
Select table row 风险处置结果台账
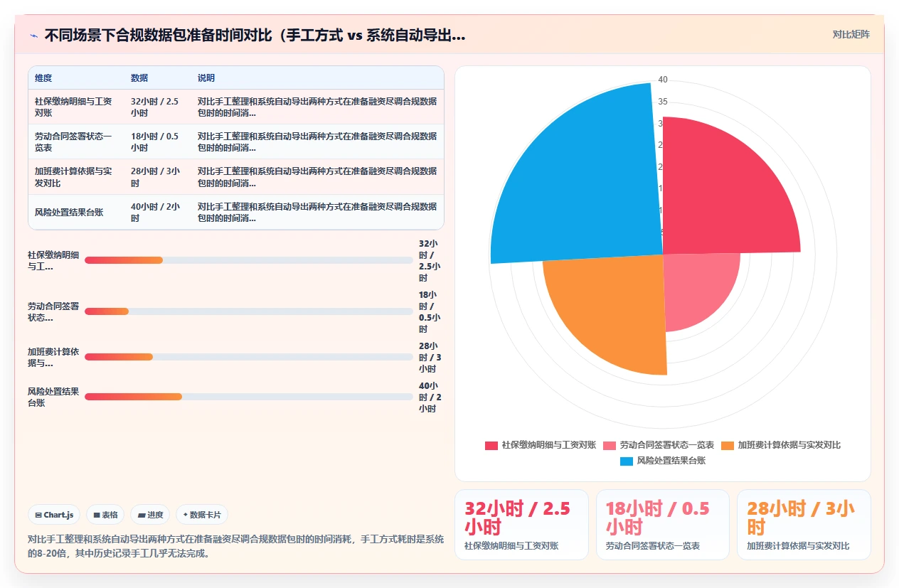236,212
